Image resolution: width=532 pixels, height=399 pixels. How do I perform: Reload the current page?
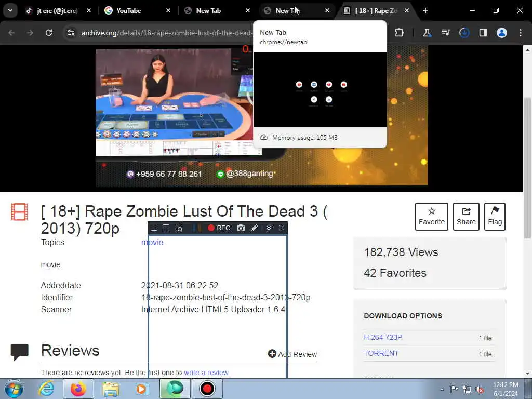click(49, 33)
